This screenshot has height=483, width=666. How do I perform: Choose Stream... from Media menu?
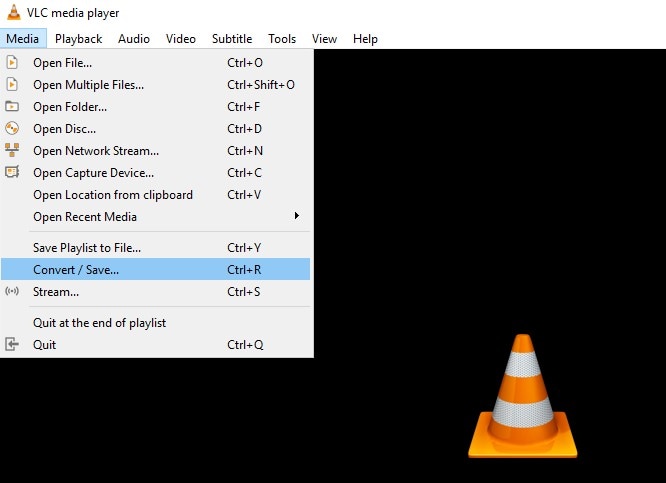[x=155, y=292]
